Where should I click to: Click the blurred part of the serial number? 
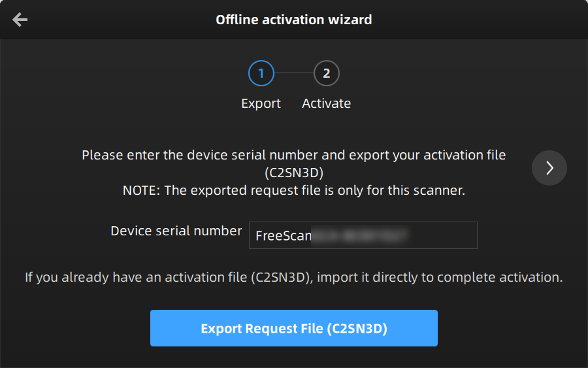coord(359,235)
